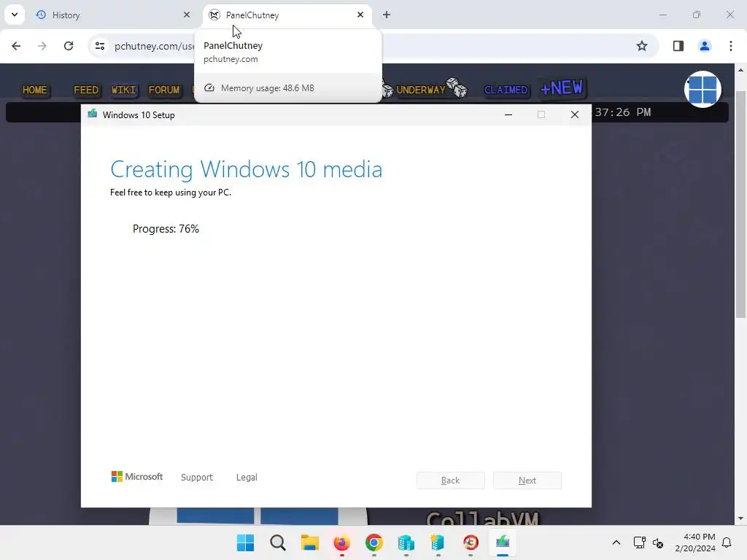Click the Microsoft logo in Setup

(x=137, y=477)
